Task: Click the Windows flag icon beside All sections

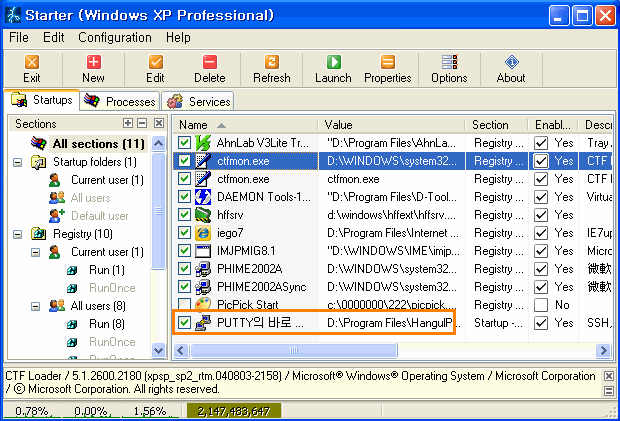Action: coord(39,143)
